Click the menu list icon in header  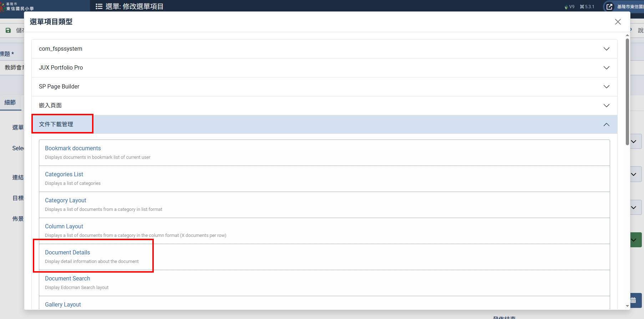coord(99,6)
